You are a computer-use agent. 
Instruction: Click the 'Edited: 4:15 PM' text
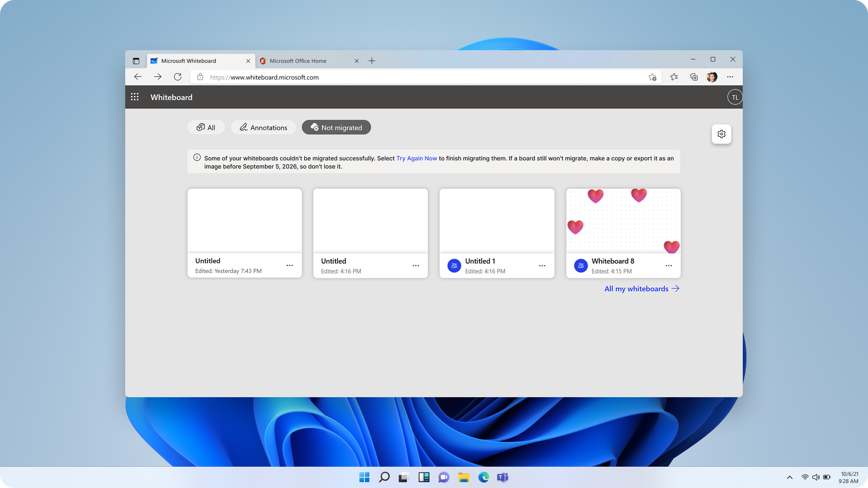[x=612, y=271]
